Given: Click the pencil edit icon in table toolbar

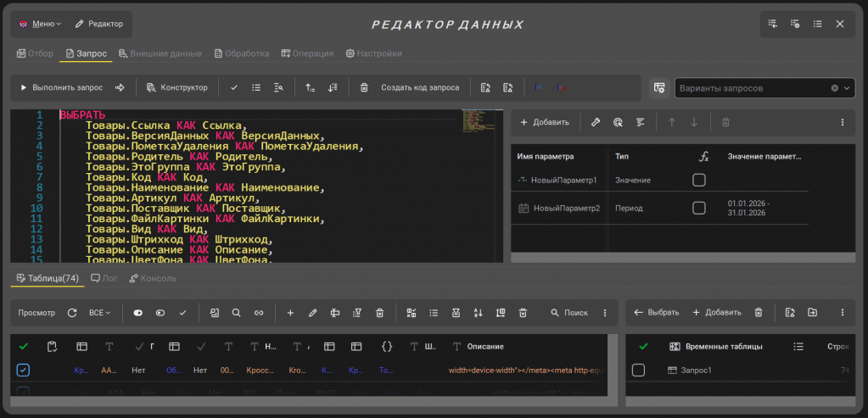Looking at the screenshot, I should (312, 313).
